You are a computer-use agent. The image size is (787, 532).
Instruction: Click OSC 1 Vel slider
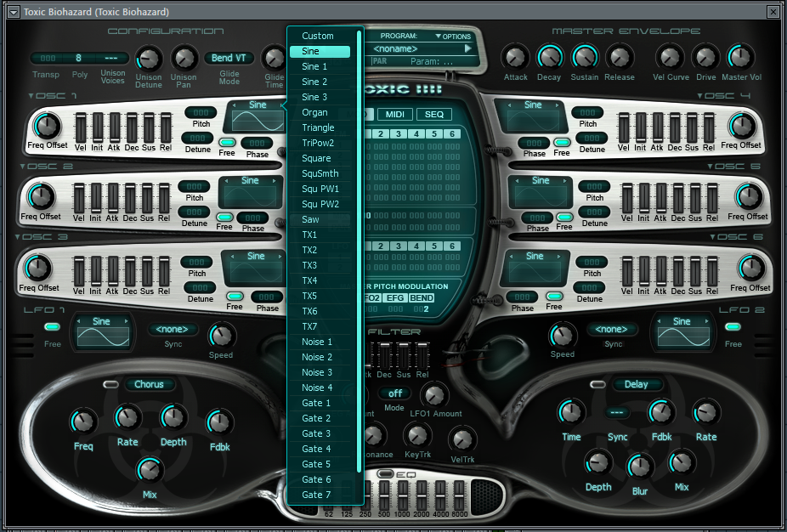pyautogui.click(x=80, y=128)
